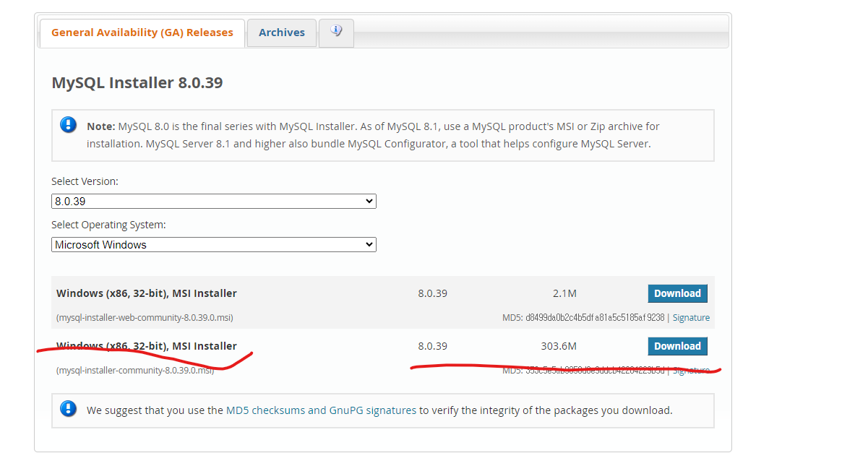Select the General Availability (GA) Releases tab
This screenshot has height=453, width=868.
point(142,32)
